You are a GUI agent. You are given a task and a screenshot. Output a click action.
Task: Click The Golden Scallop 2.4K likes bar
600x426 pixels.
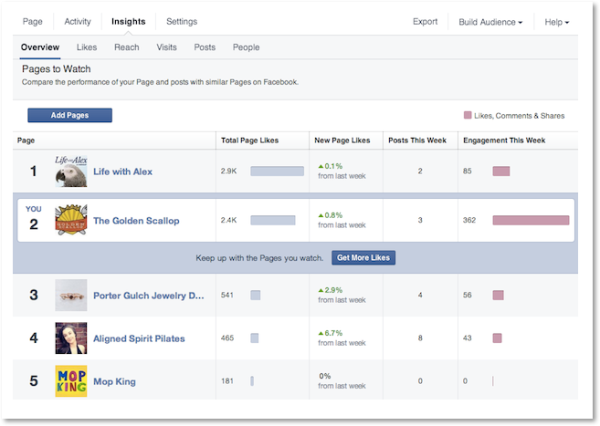pos(273,220)
